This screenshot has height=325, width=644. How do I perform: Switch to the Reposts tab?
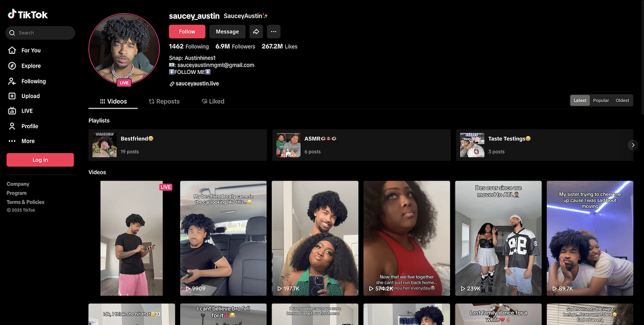click(x=164, y=101)
